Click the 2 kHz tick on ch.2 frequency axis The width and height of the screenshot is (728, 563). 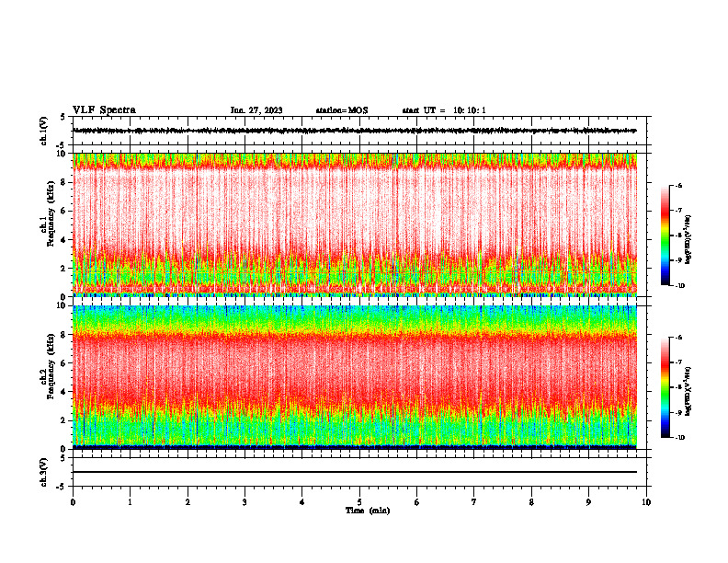click(x=64, y=420)
